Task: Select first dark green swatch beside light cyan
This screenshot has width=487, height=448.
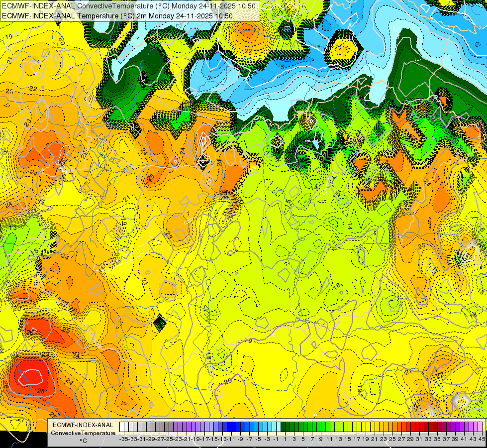Action: click(283, 427)
